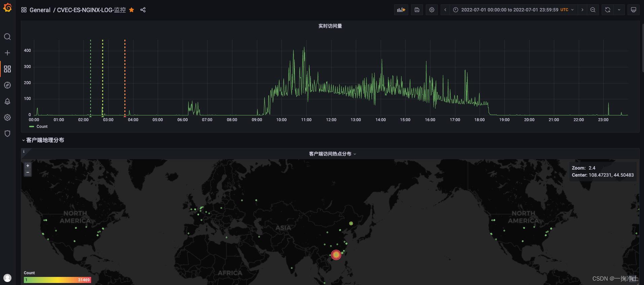Screen dimensions: 644x285
Task: Shift time range backward with left arrow
Action: coord(445,10)
